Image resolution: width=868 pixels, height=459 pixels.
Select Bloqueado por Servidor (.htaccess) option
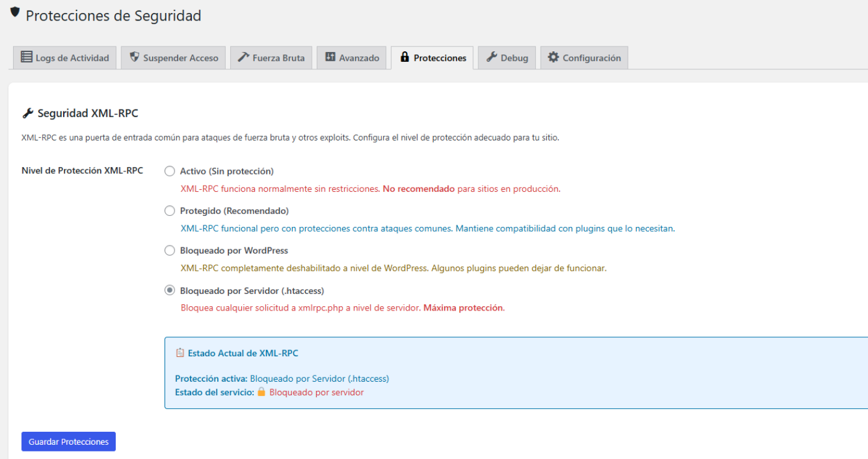tap(170, 290)
